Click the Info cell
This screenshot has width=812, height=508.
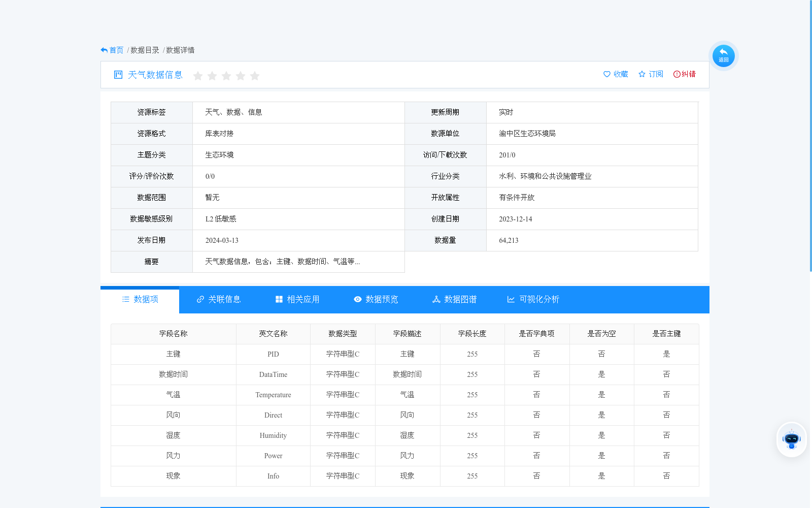pyautogui.click(x=273, y=476)
